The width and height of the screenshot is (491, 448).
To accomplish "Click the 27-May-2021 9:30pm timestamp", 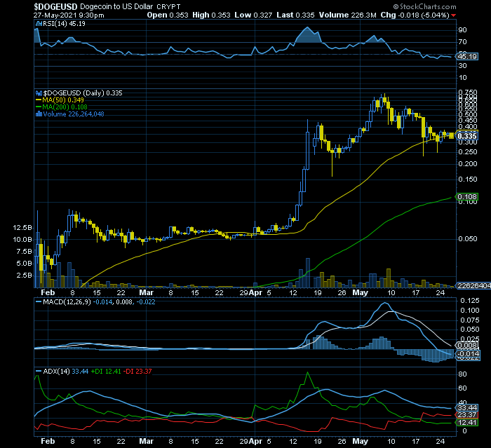I will 69,15.
